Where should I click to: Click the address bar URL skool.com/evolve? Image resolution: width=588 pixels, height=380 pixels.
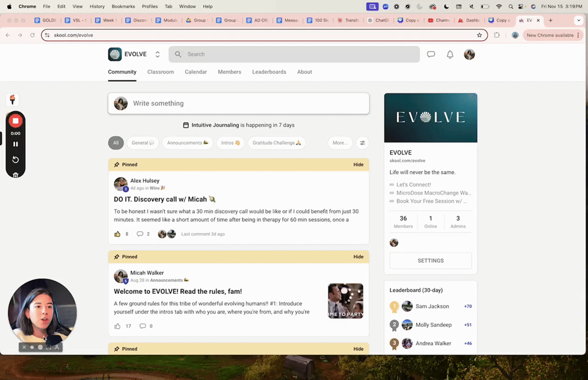click(73, 35)
